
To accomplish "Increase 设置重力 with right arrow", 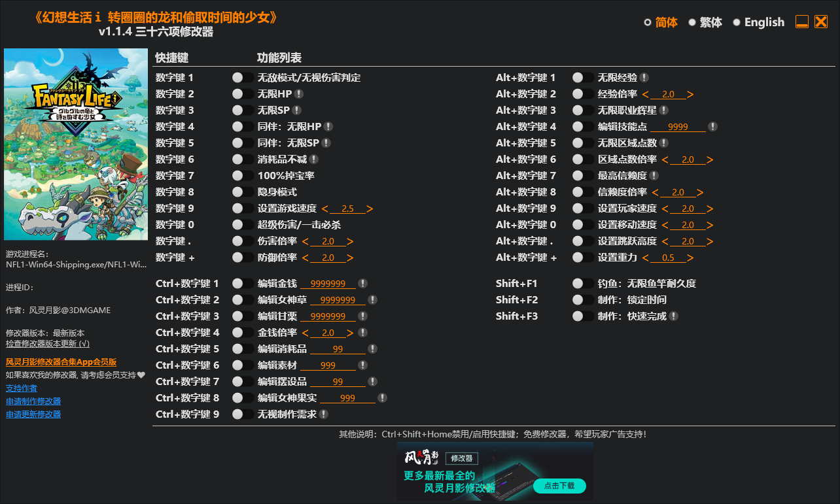I will tap(690, 258).
